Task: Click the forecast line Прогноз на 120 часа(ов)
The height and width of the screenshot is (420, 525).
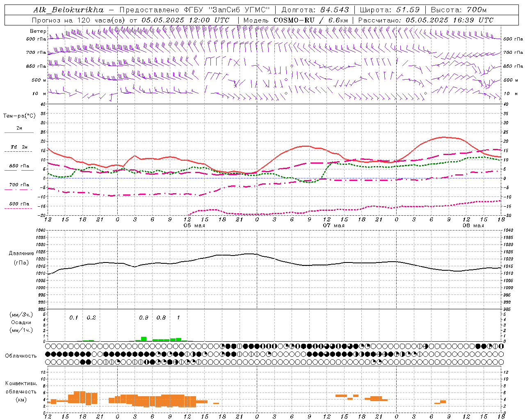Action: (x=79, y=20)
